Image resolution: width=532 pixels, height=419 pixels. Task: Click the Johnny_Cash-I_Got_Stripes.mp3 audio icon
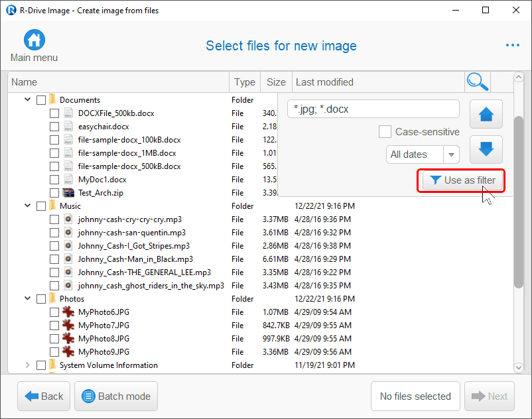[x=68, y=246]
